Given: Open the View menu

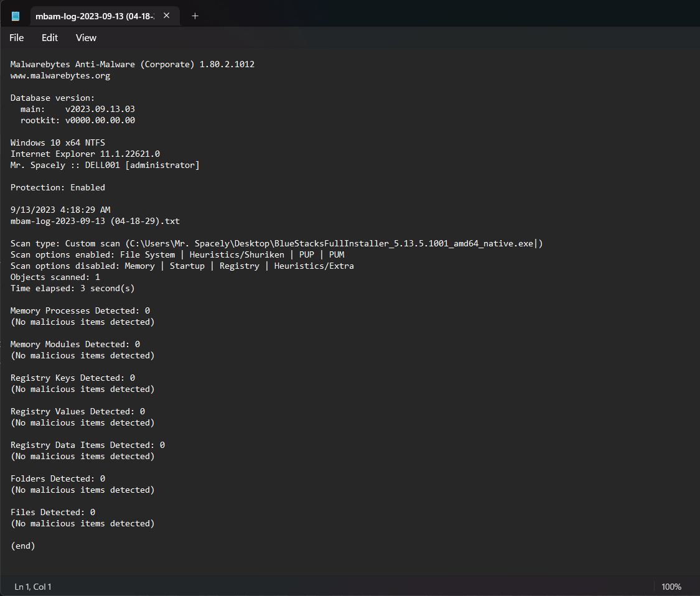Looking at the screenshot, I should [86, 38].
